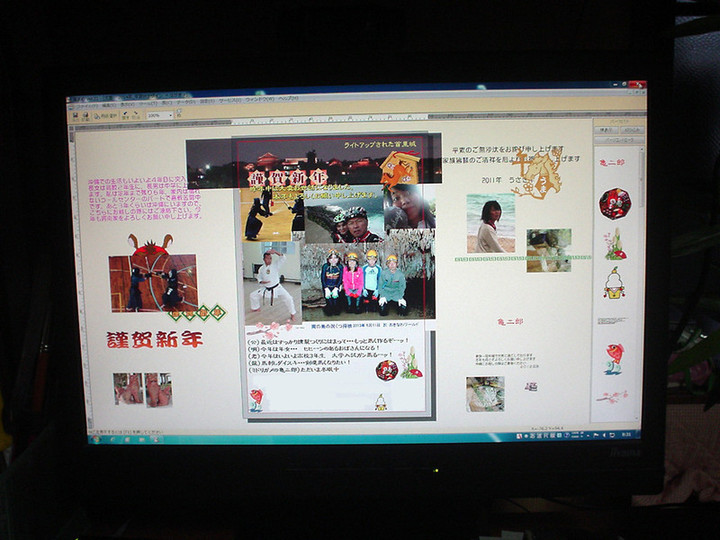Select the woman at the beach photo

(x=490, y=223)
